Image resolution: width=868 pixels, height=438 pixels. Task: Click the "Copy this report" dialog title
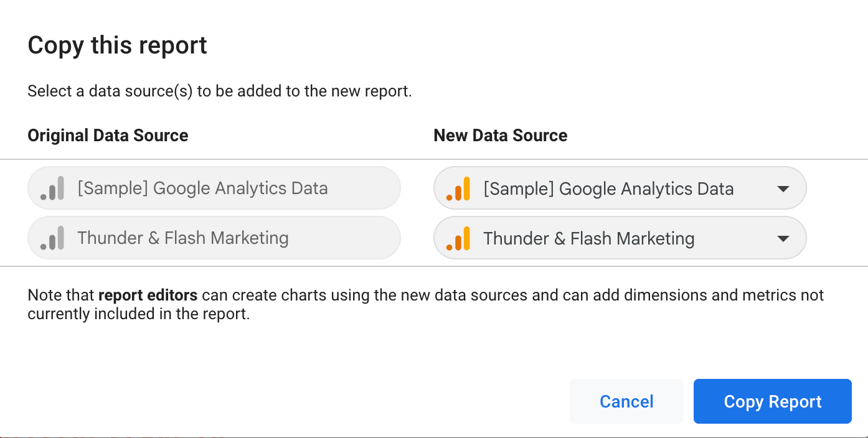pyautogui.click(x=118, y=46)
